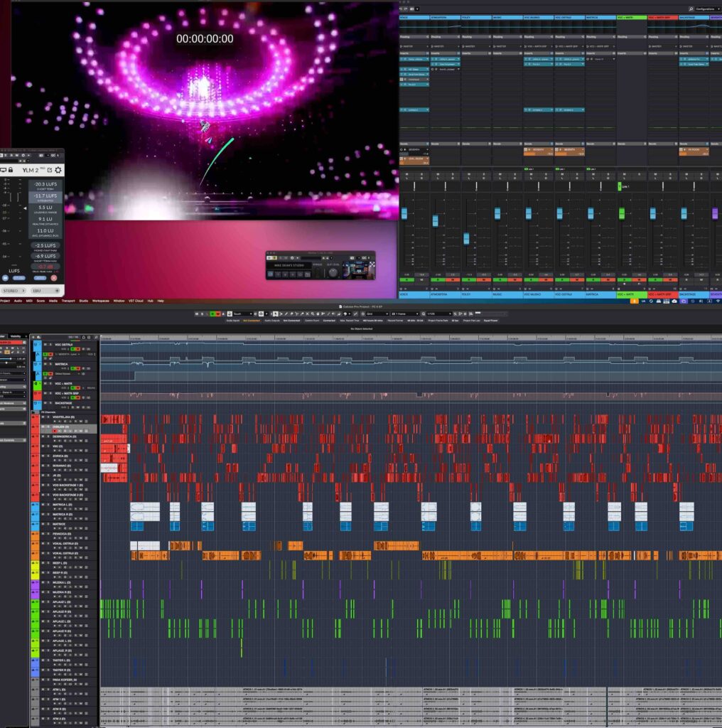Click the green Write automation button in toolbar
Screen dimensions: 722x728
pyautogui.click(x=217, y=314)
